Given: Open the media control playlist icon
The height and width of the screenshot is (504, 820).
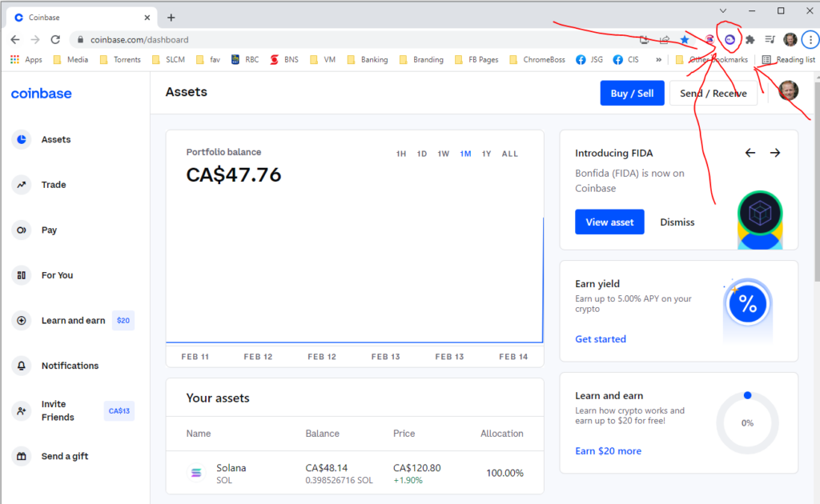Looking at the screenshot, I should [x=770, y=40].
